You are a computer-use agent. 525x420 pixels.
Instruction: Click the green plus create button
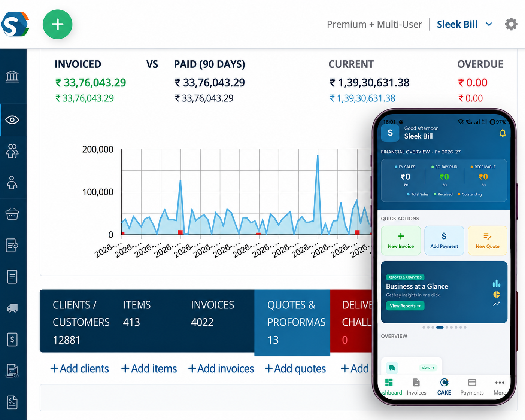coord(57,25)
